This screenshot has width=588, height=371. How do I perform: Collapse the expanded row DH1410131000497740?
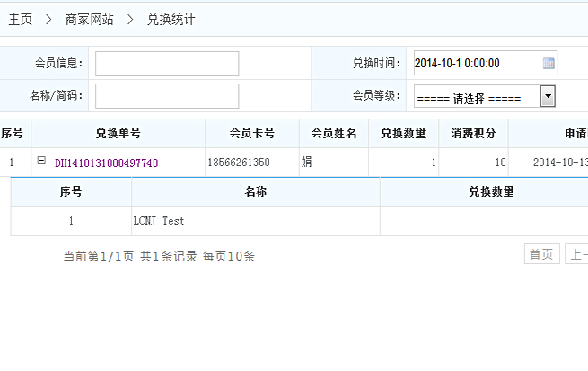[40, 161]
